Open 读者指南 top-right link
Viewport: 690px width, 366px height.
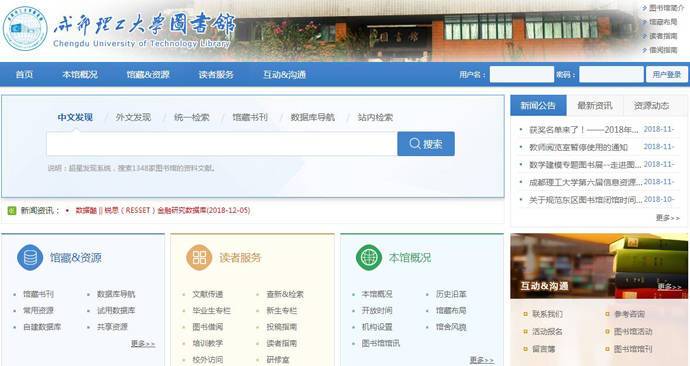click(x=663, y=36)
